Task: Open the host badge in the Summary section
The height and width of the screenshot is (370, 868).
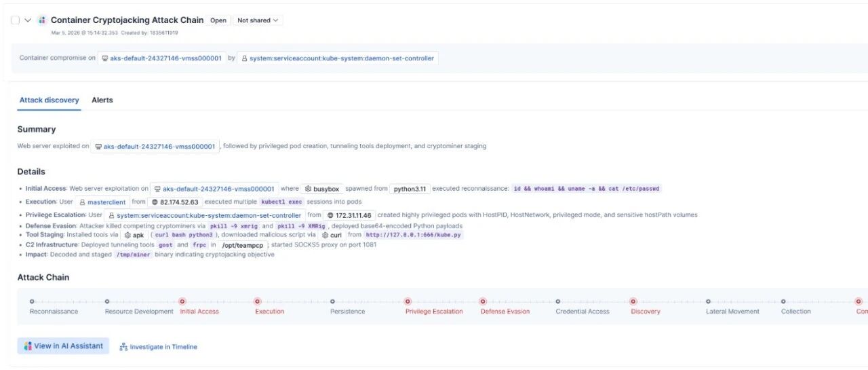Action: coord(155,146)
